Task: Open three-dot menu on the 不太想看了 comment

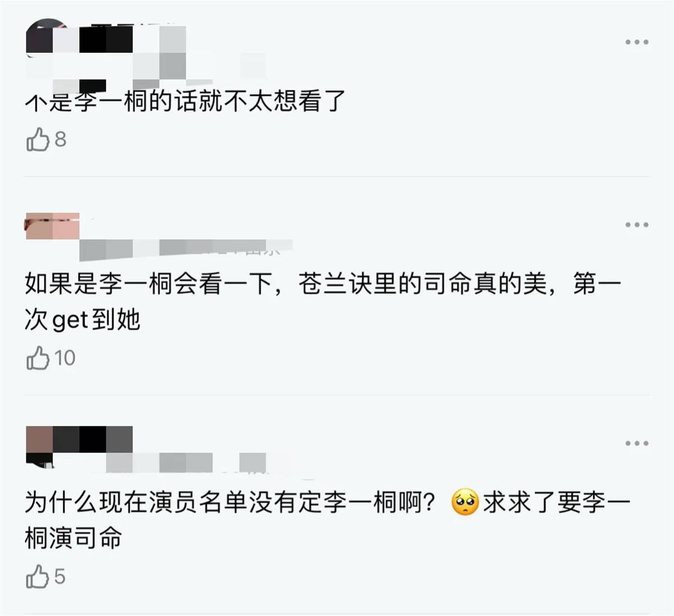Action: coord(637,42)
